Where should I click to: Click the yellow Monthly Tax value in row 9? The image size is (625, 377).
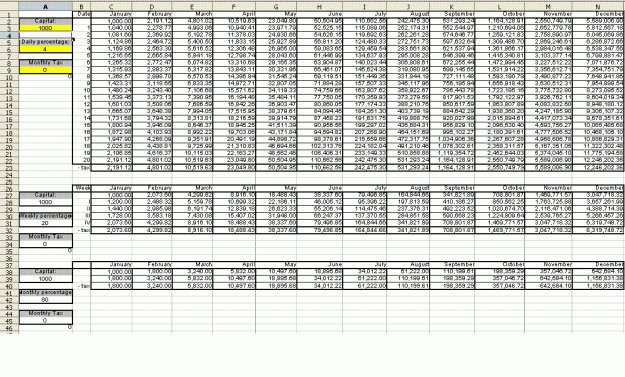click(x=45, y=70)
